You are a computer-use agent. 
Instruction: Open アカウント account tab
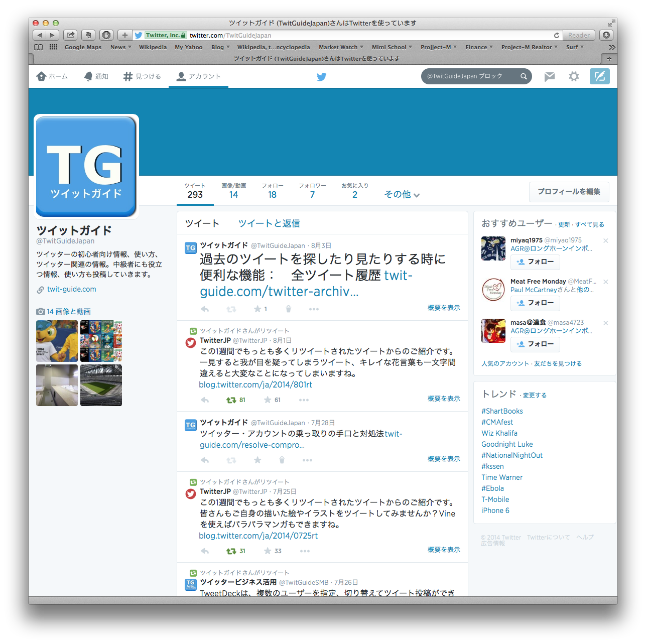point(198,76)
